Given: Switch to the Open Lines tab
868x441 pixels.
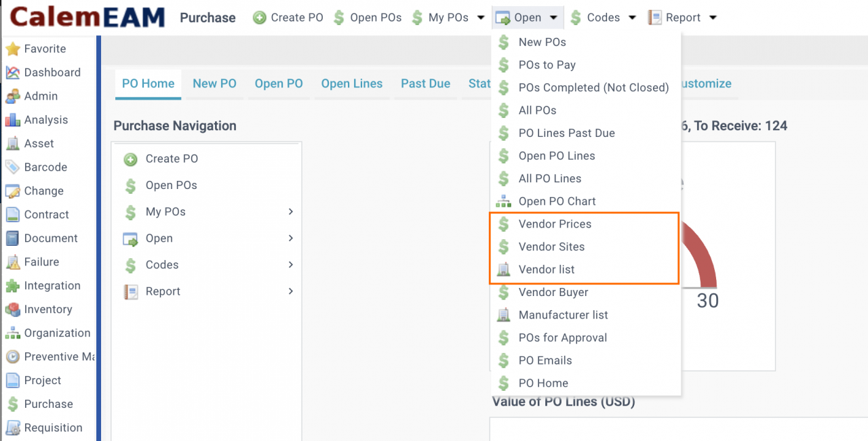Looking at the screenshot, I should click(x=351, y=84).
